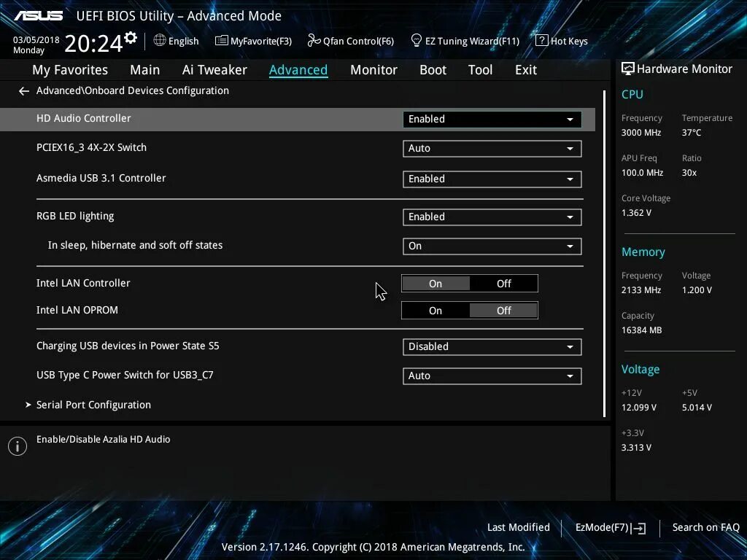Open sleep, hibernate and soft off states dropdown
The image size is (747, 560).
click(x=492, y=246)
